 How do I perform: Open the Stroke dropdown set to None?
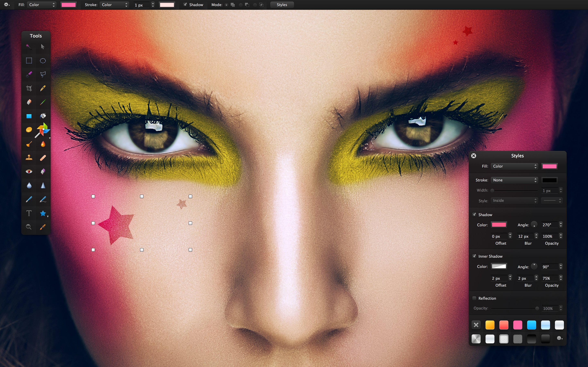(x=514, y=180)
